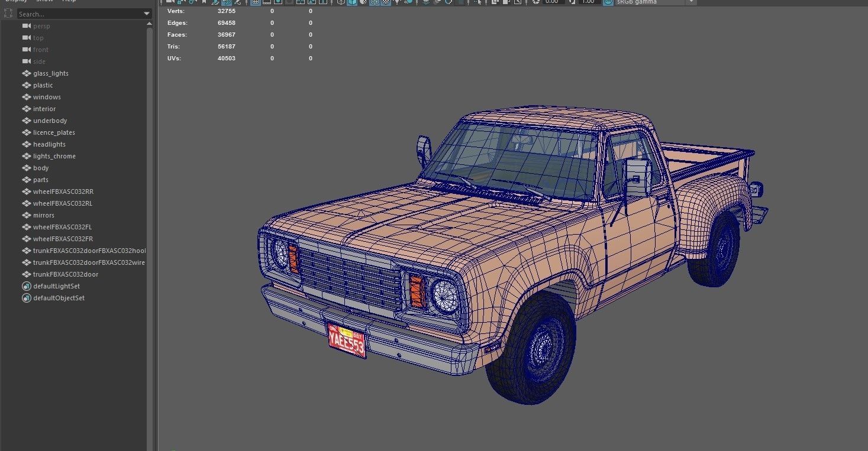This screenshot has width=868, height=451.
Task: Click the trunkFBXASC032door node icon
Action: point(26,274)
